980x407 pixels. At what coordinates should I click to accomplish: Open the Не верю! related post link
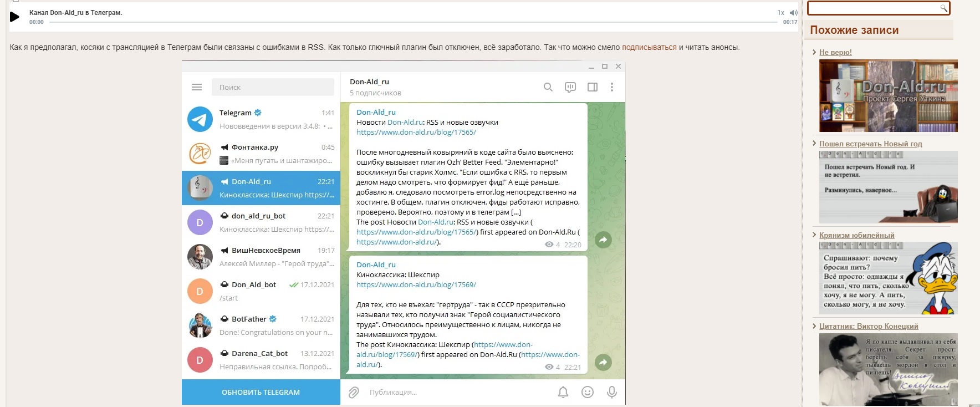[x=835, y=52]
